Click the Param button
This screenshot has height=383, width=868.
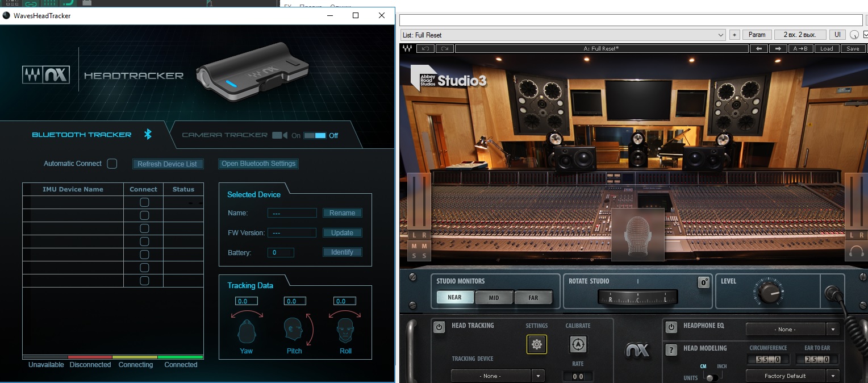pos(757,35)
